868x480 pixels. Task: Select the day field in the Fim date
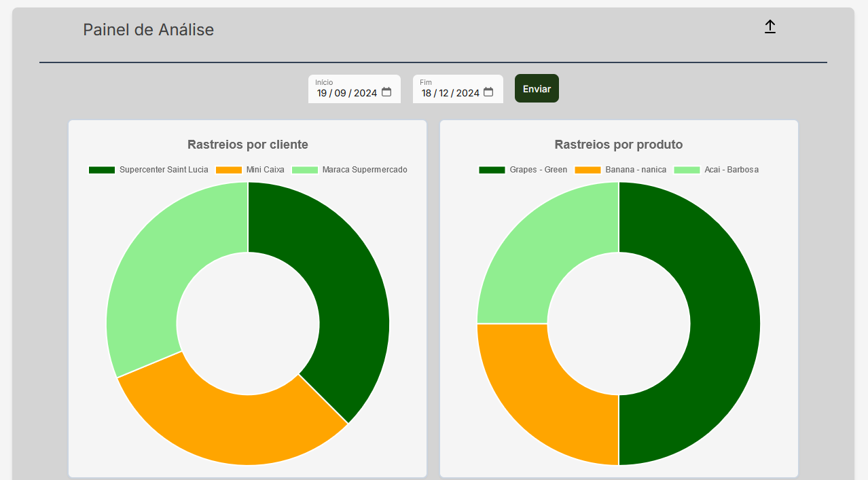pos(427,93)
